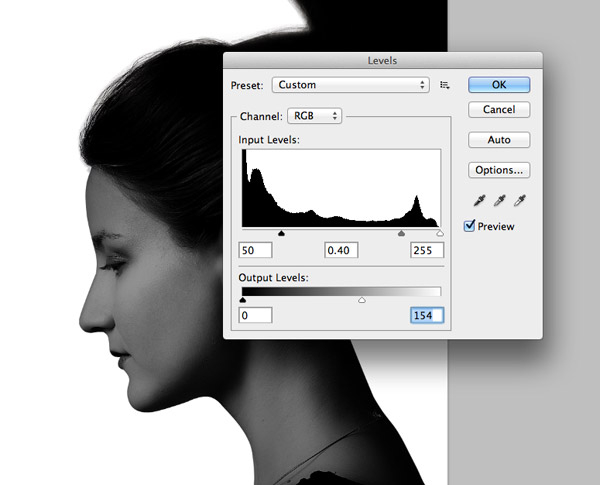The width and height of the screenshot is (600, 485).
Task: Click OK to apply Levels
Action: coord(498,85)
